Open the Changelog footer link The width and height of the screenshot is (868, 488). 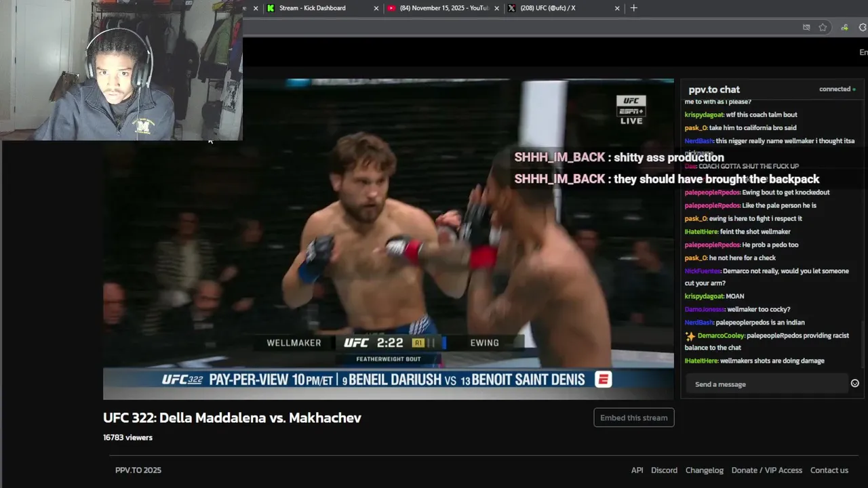click(x=705, y=470)
